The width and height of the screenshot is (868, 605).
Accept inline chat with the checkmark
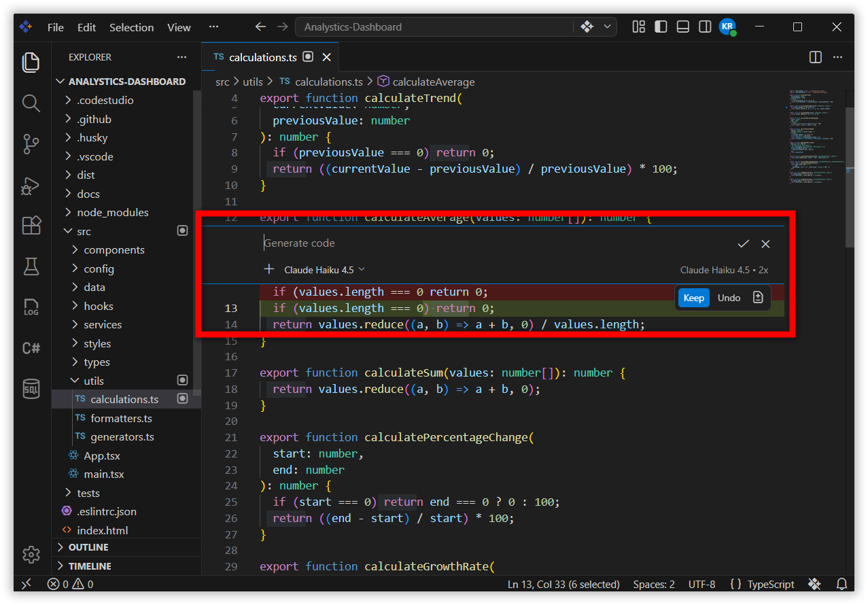[x=743, y=244]
